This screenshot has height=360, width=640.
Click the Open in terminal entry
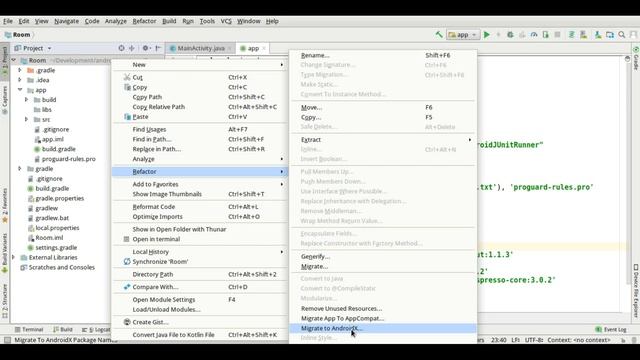tap(200, 239)
